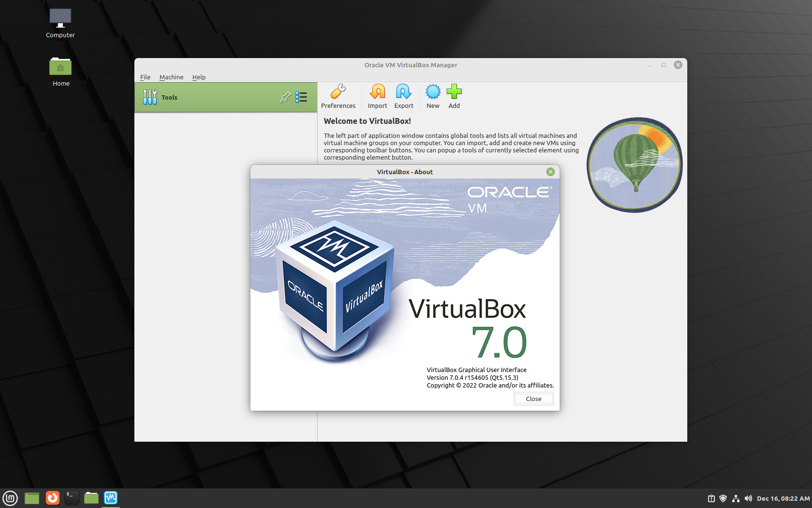Viewport: 812px width, 508px height.
Task: Click the hot air balloon welcome image
Action: coord(635,164)
